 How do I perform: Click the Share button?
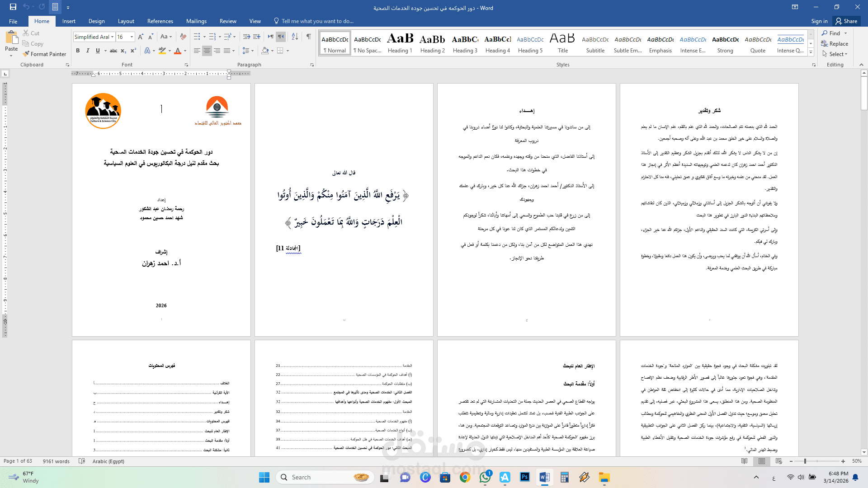[847, 21]
